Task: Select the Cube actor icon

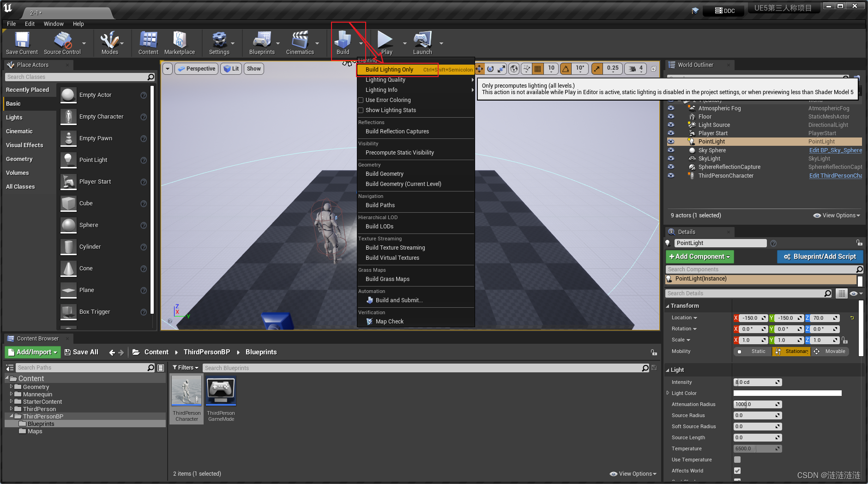Action: pos(68,203)
